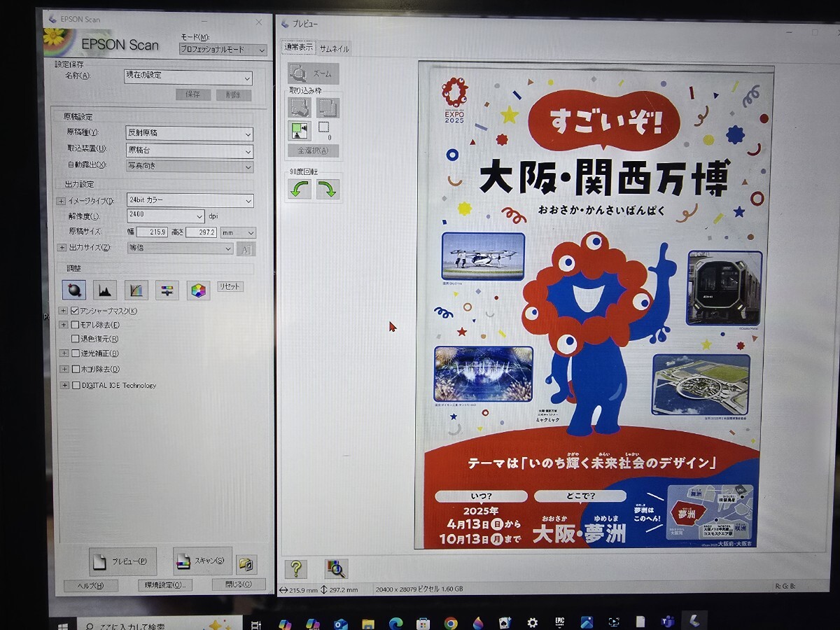Open the file save settings folder icon
This screenshot has height=630, width=840.
[x=246, y=563]
